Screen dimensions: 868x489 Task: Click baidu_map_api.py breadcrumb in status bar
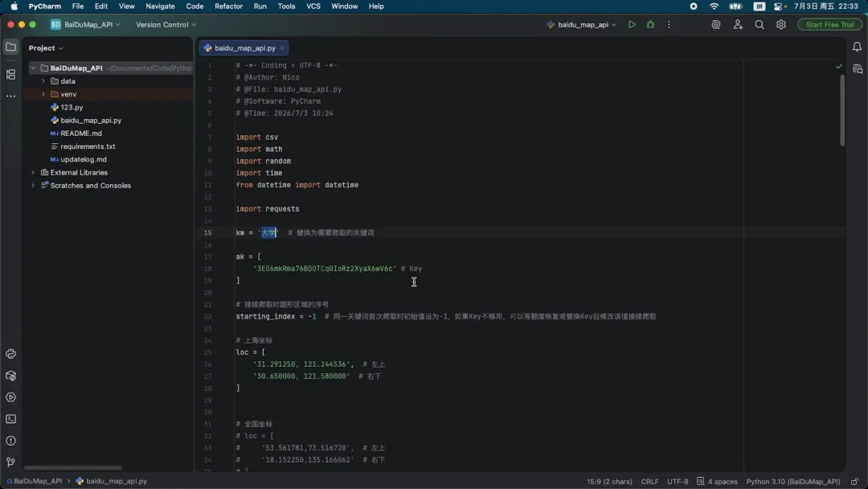click(x=111, y=481)
